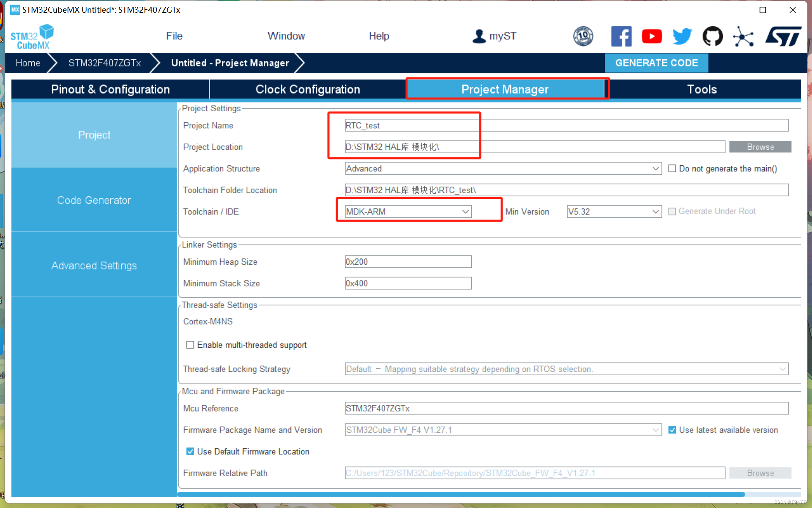Screen dimensions: 812x508
Task: Check Enable multi-threaded support
Action: [x=190, y=345]
